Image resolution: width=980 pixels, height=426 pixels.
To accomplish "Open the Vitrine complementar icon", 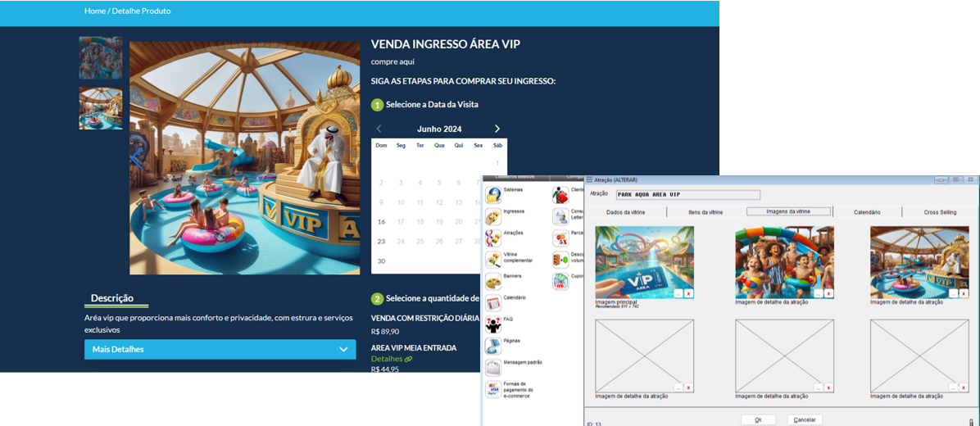I will pyautogui.click(x=493, y=260).
